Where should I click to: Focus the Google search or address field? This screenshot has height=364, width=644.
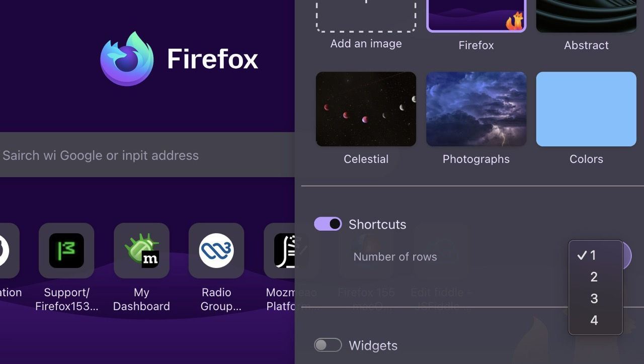click(147, 155)
